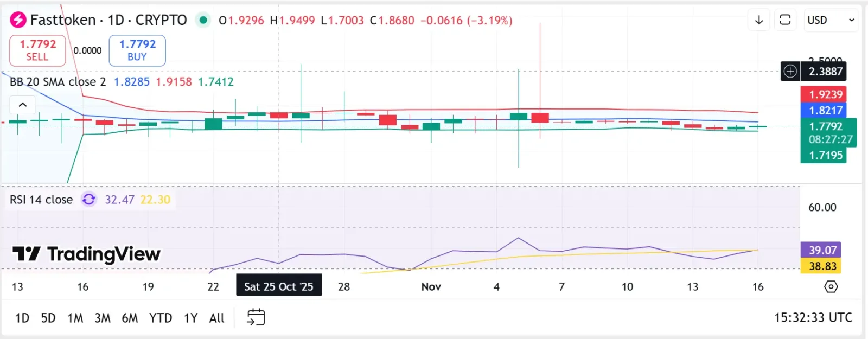868x339 pixels.
Task: Click the RSI average value 22.30
Action: (x=155, y=200)
